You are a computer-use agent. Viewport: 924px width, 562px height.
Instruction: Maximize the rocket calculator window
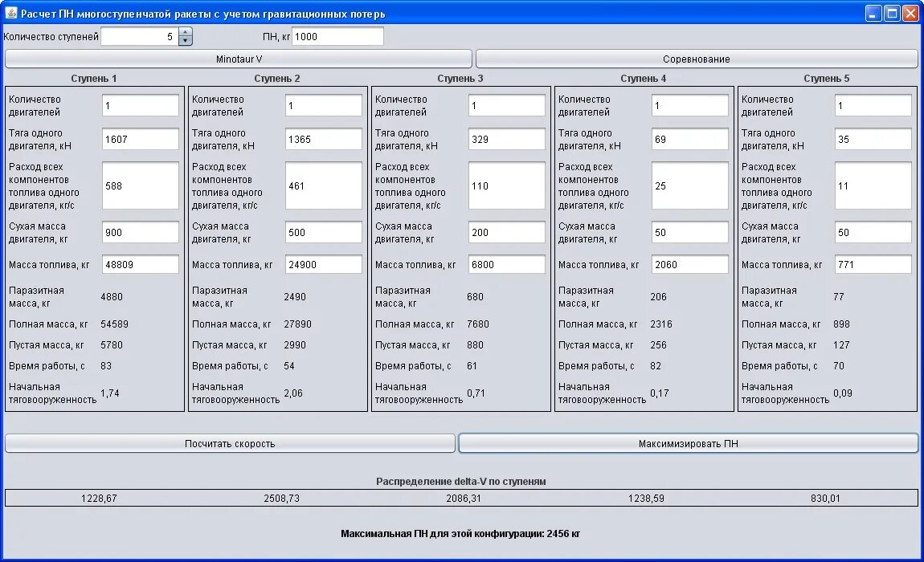pos(892,14)
